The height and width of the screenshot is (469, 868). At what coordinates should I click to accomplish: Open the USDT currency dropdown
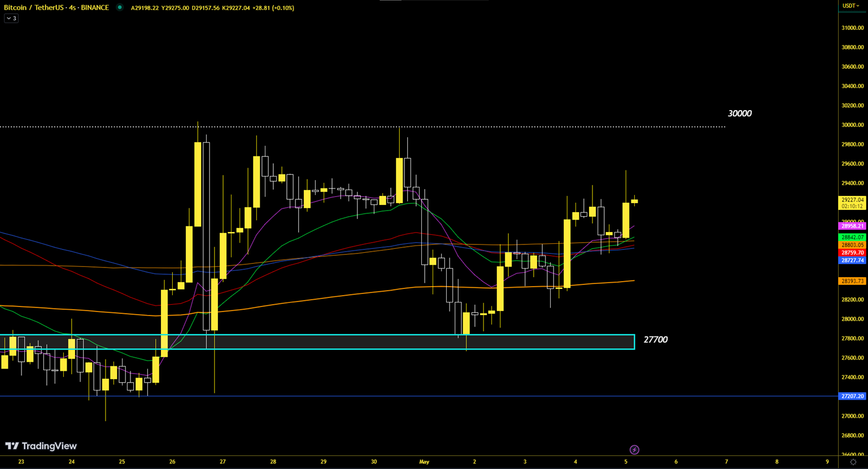click(x=850, y=6)
